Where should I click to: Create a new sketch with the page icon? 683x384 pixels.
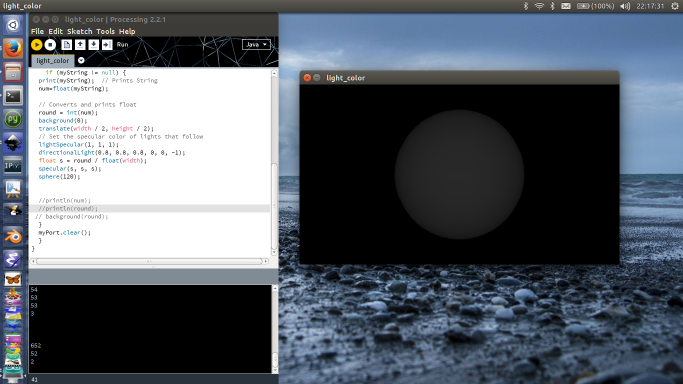coord(66,44)
